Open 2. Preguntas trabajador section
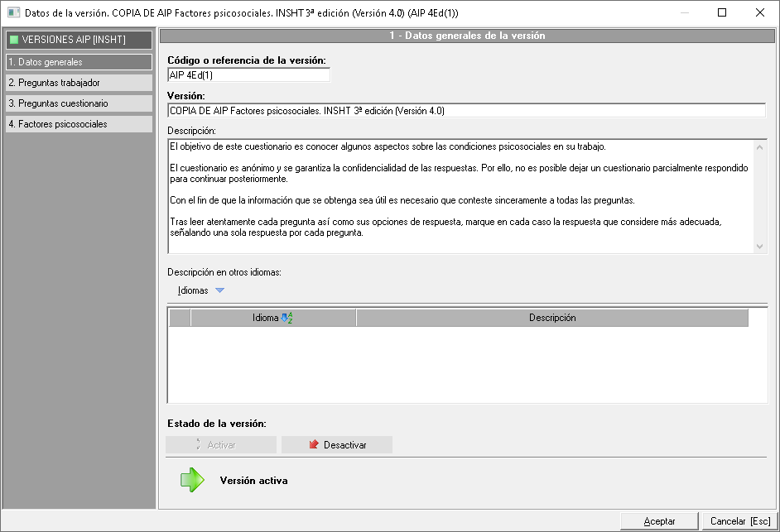This screenshot has height=532, width=780. (x=79, y=83)
